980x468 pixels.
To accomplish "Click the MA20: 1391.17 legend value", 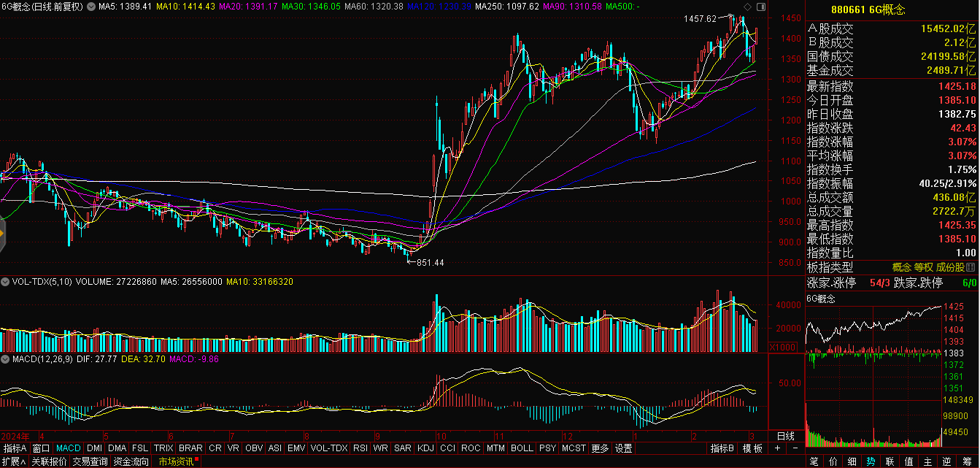I will (247, 6).
